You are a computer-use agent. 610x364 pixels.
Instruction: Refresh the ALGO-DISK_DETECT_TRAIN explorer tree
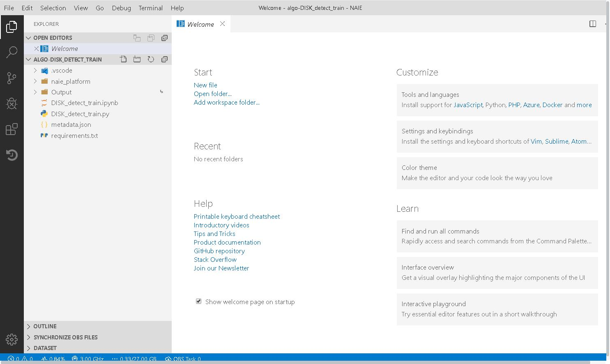click(151, 60)
